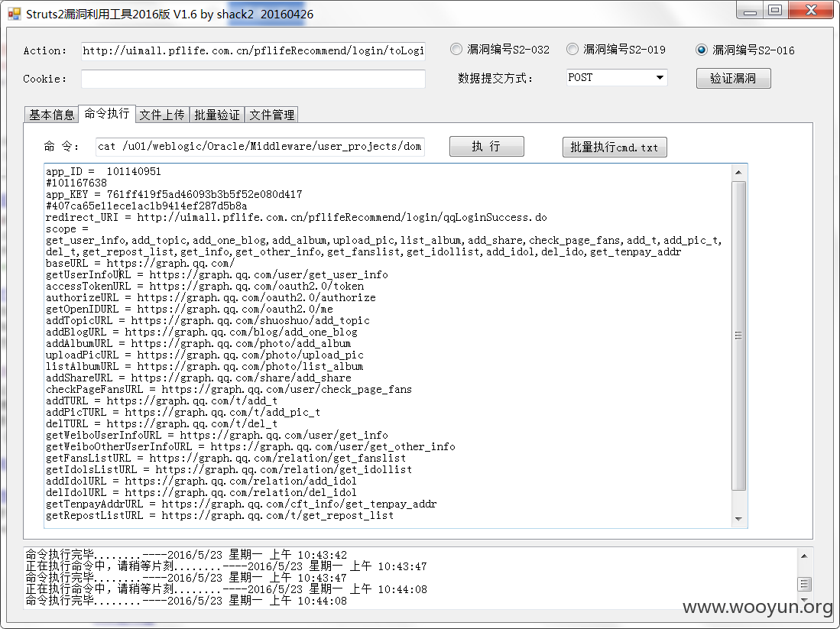Click the log pane scroll-up arrow
This screenshot has width=840, height=629.
(805, 556)
